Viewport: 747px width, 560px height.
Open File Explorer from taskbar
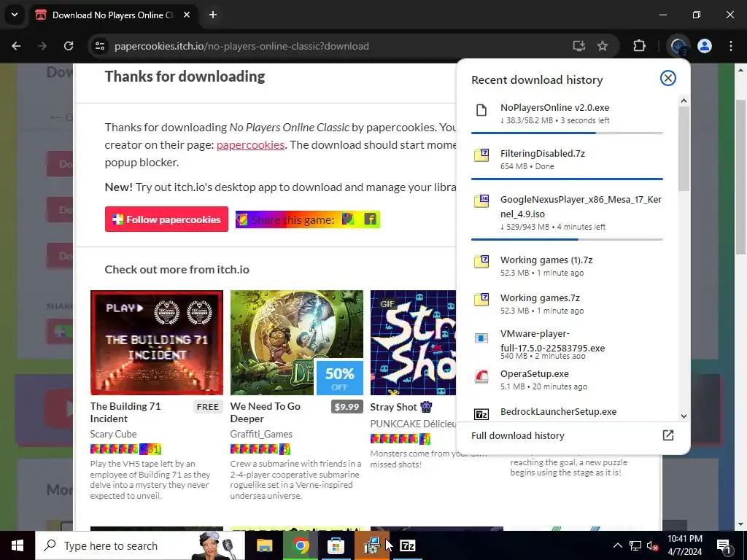tap(264, 545)
